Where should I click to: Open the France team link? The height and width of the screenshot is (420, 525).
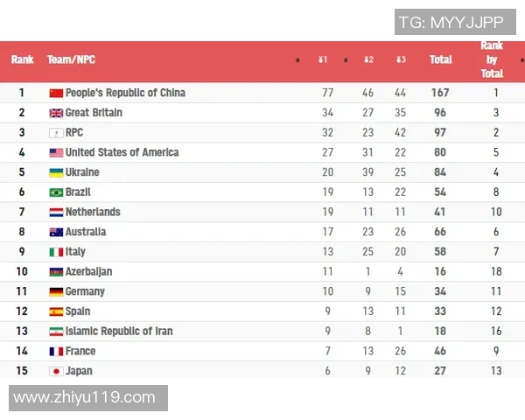tap(80, 351)
